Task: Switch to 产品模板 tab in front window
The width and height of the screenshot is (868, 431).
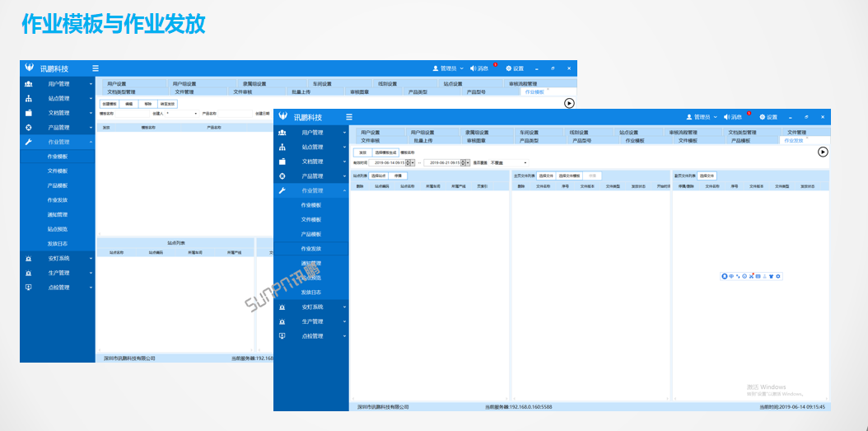Action: click(740, 141)
